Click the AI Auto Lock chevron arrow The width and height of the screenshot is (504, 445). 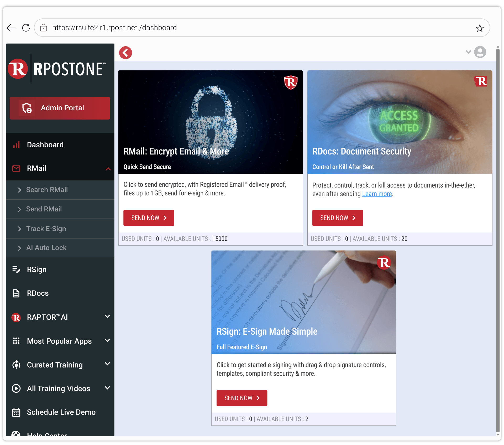pos(19,248)
